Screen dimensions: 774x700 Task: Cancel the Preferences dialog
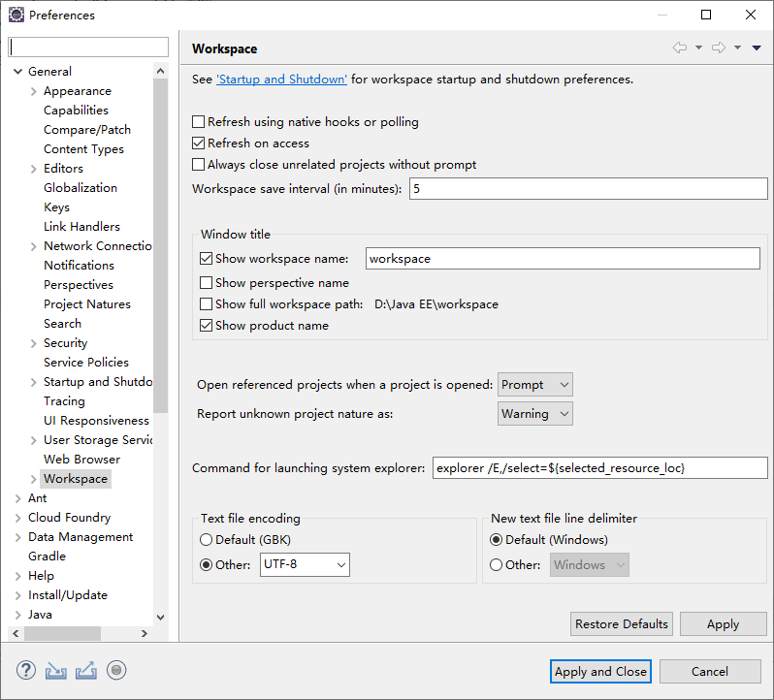[x=710, y=671]
